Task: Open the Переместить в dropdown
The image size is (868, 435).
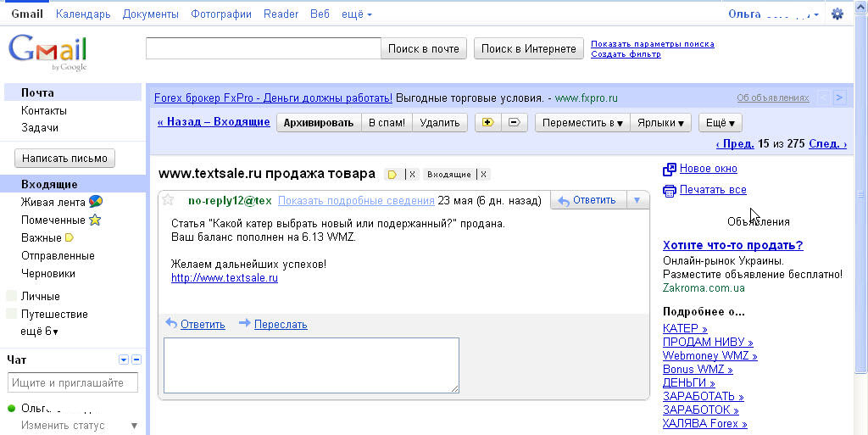Action: point(582,123)
